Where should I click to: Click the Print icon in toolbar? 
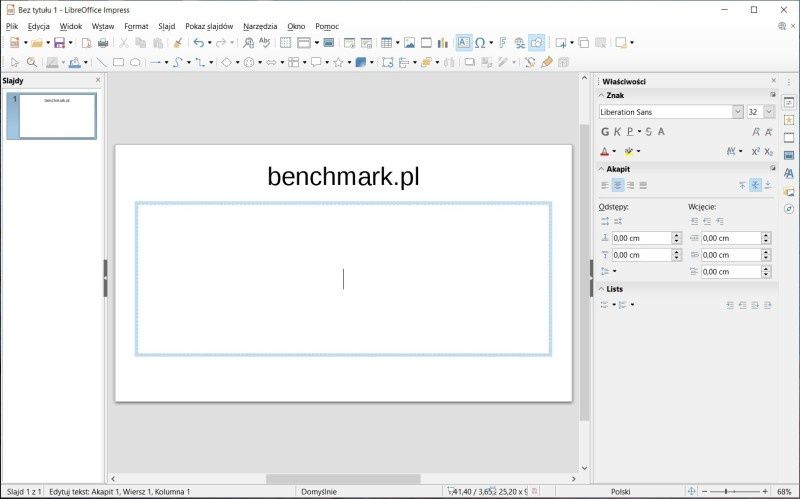tap(103, 43)
